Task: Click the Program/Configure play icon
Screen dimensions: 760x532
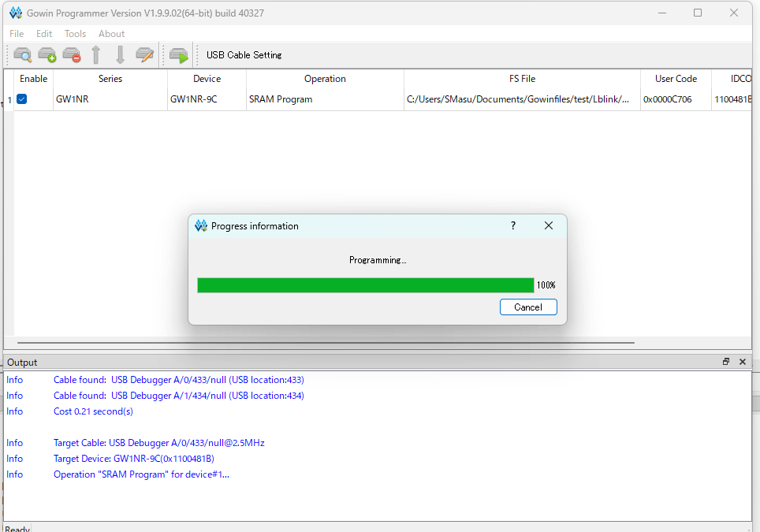Action: [x=179, y=55]
